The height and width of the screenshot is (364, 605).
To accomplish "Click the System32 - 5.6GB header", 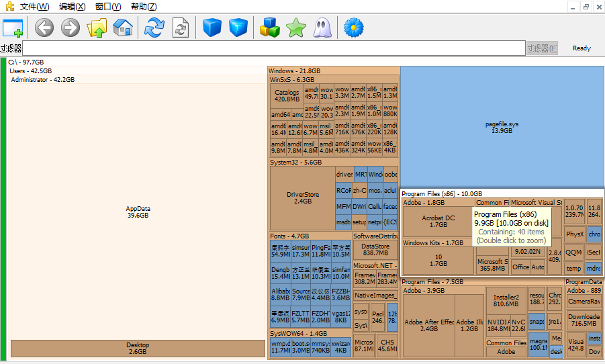I will [296, 162].
